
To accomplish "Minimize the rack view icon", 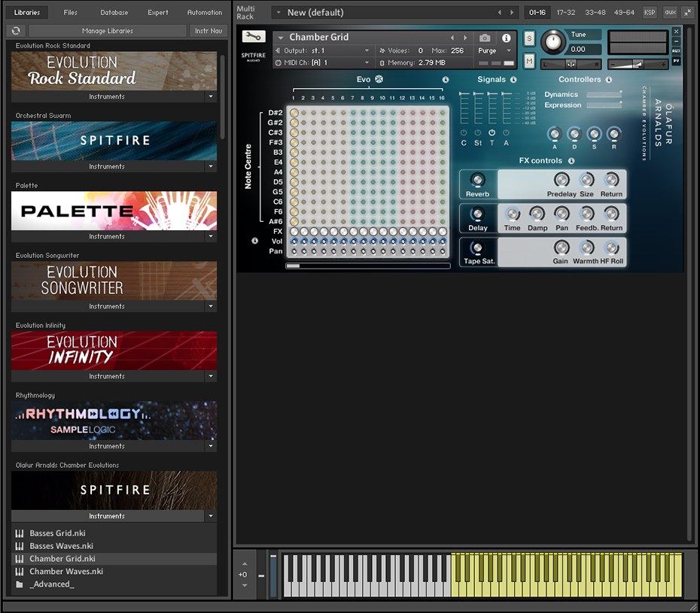I will (688, 13).
